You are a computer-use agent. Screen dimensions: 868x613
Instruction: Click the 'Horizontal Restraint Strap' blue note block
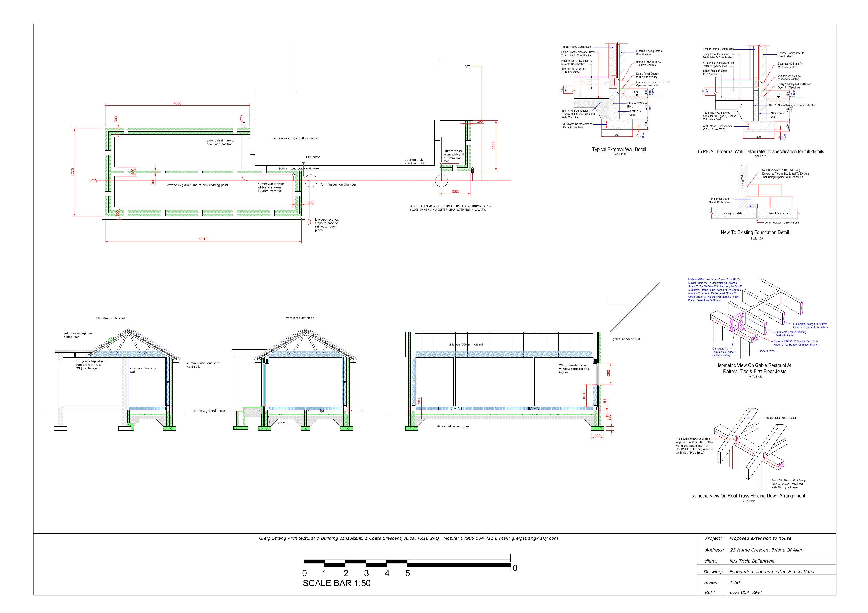715,290
